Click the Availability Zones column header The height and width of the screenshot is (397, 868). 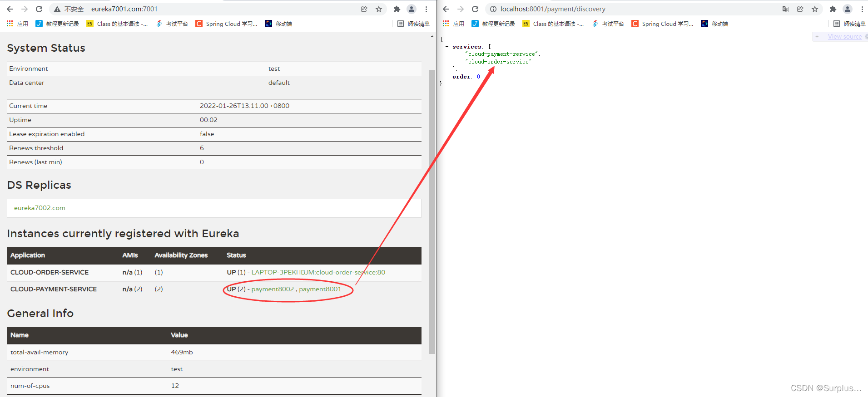pos(181,255)
